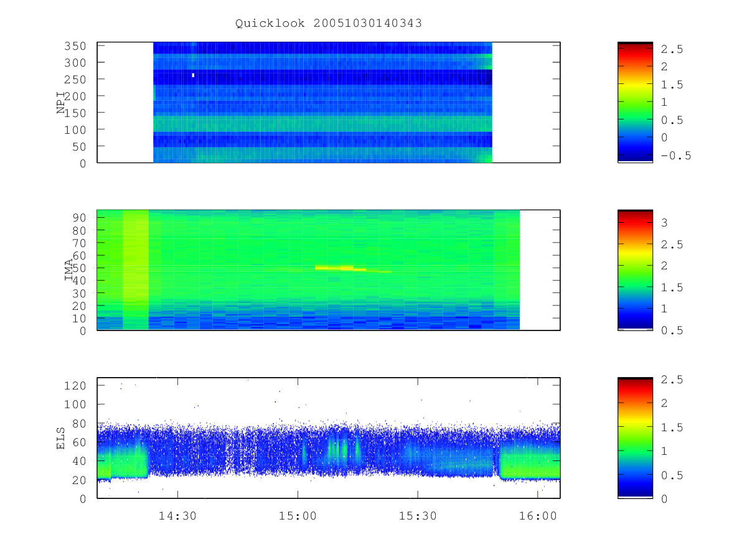Click the -0.5 label on the NPI colorbar
The height and width of the screenshot is (560, 747).
677,156
